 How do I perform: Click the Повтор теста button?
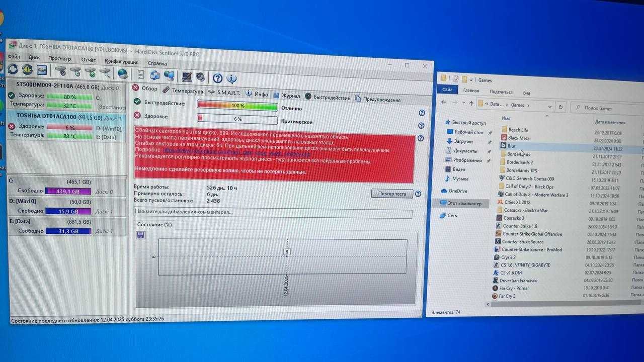(x=392, y=194)
